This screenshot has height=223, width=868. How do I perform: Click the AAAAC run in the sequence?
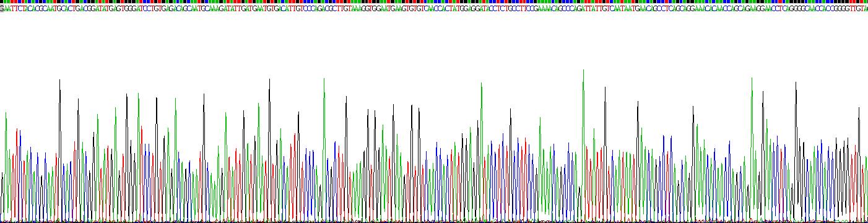point(547,9)
